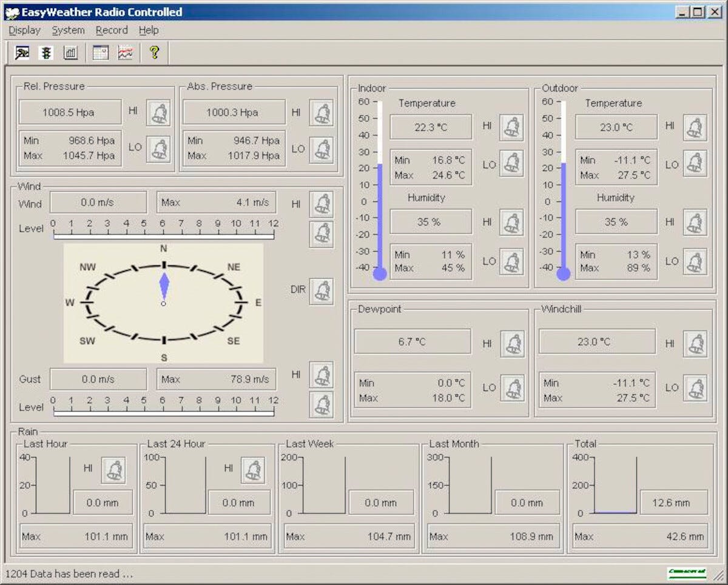Click the traffic light toolbar icon
728x585 pixels.
pos(46,53)
